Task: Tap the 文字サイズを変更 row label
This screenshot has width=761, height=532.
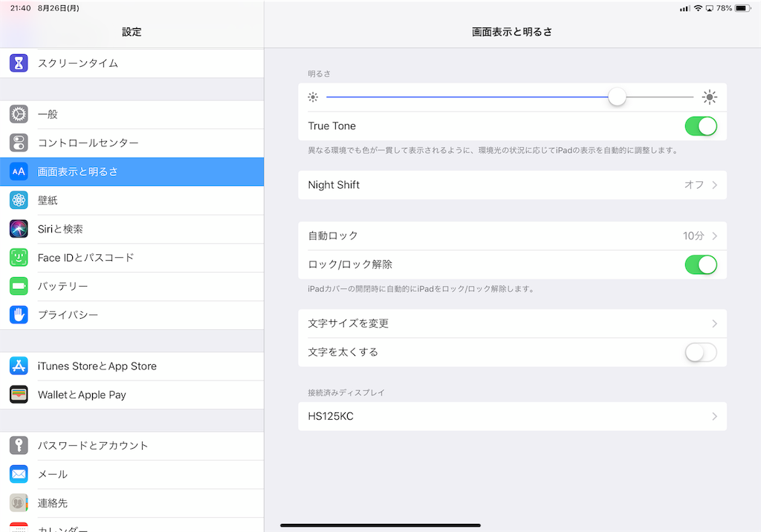Action: click(x=348, y=324)
